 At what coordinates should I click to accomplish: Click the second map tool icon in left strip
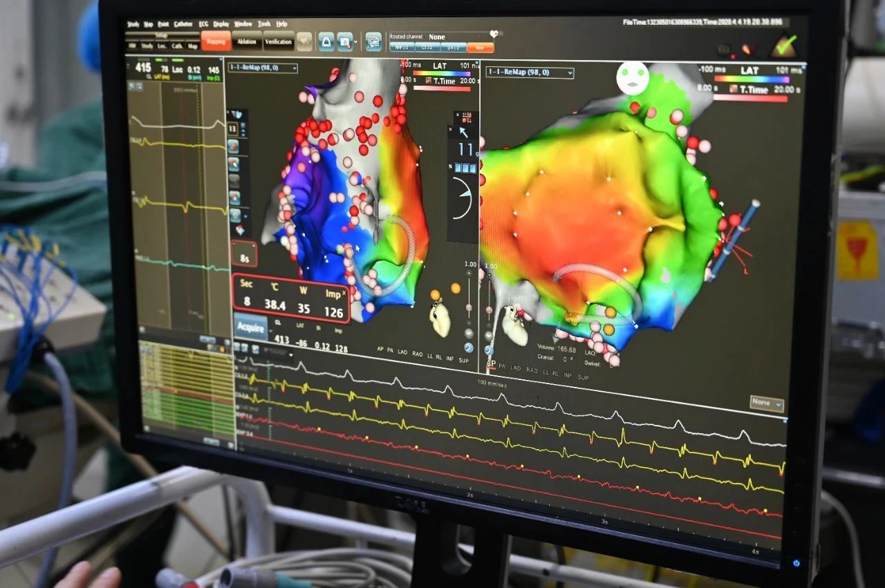tap(234, 164)
